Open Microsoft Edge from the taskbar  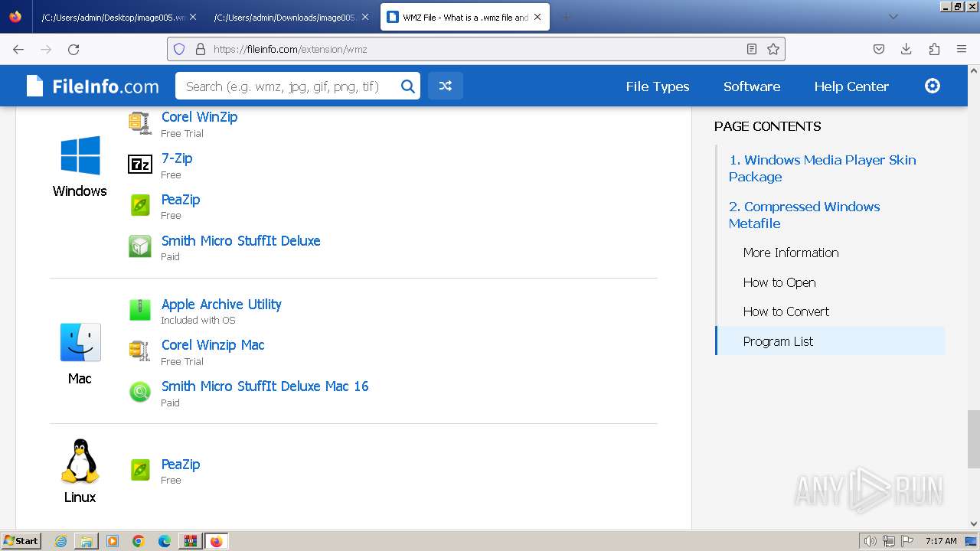(x=165, y=541)
